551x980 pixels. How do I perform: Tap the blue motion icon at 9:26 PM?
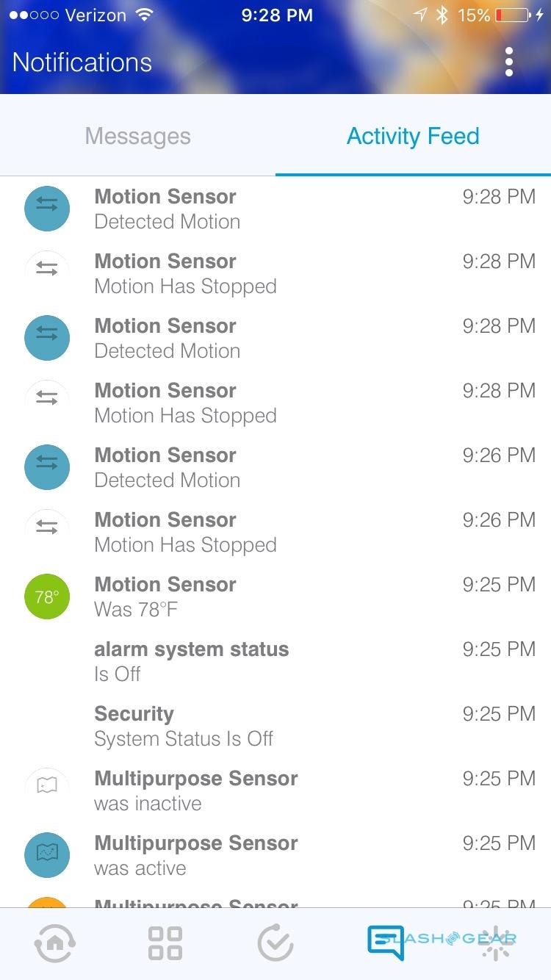(x=47, y=467)
